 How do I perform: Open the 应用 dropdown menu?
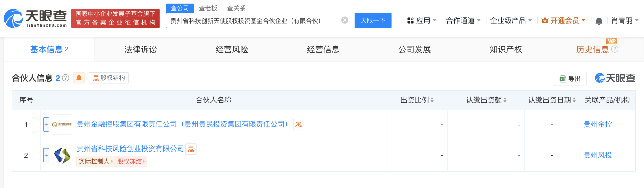(x=422, y=20)
